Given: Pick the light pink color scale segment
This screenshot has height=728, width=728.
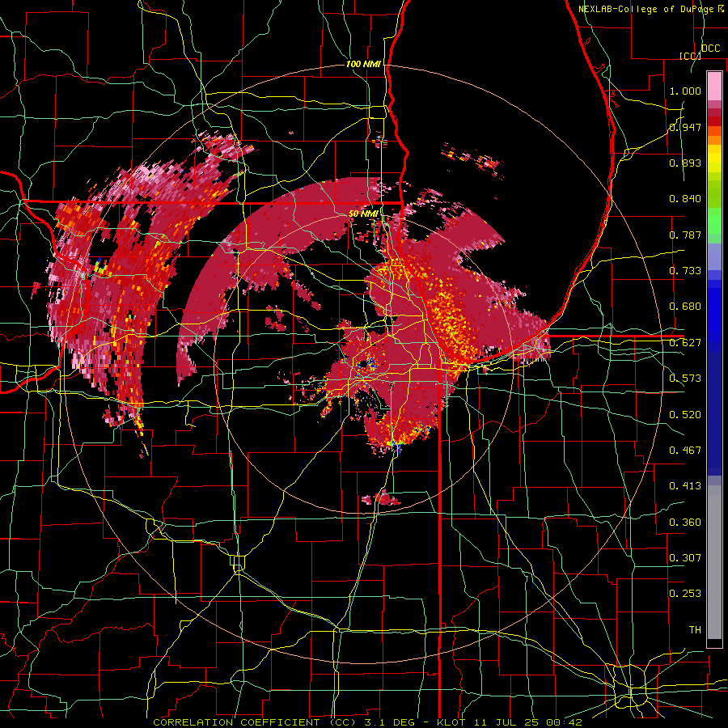Looking at the screenshot, I should 714,86.
